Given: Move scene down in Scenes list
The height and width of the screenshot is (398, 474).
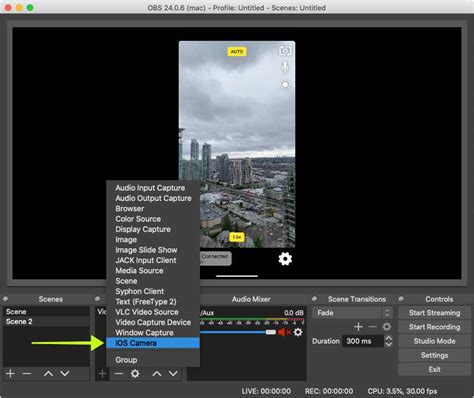Looking at the screenshot, I should pyautogui.click(x=65, y=374).
